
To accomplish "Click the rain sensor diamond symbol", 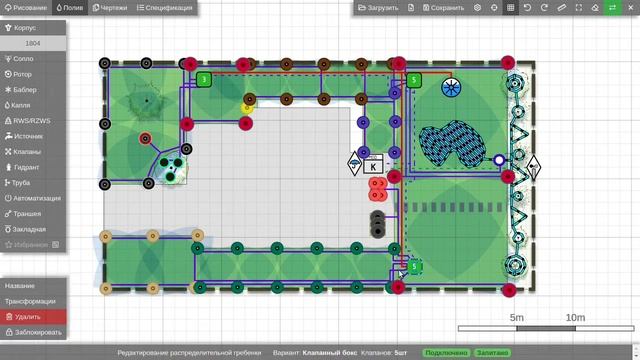I will click(x=354, y=164).
